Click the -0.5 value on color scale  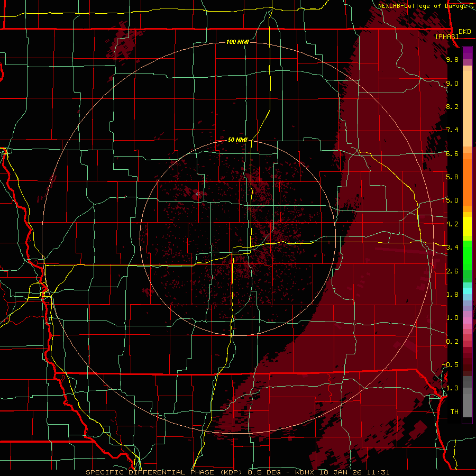point(450,364)
